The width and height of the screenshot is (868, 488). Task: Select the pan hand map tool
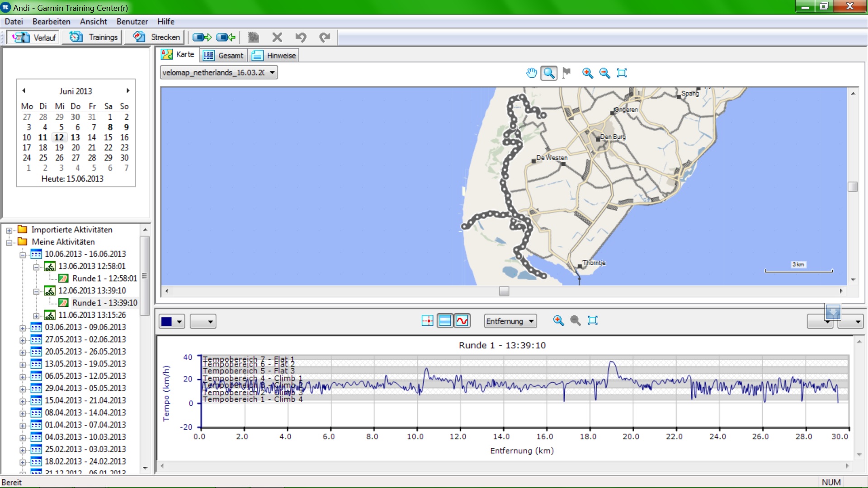click(x=532, y=73)
